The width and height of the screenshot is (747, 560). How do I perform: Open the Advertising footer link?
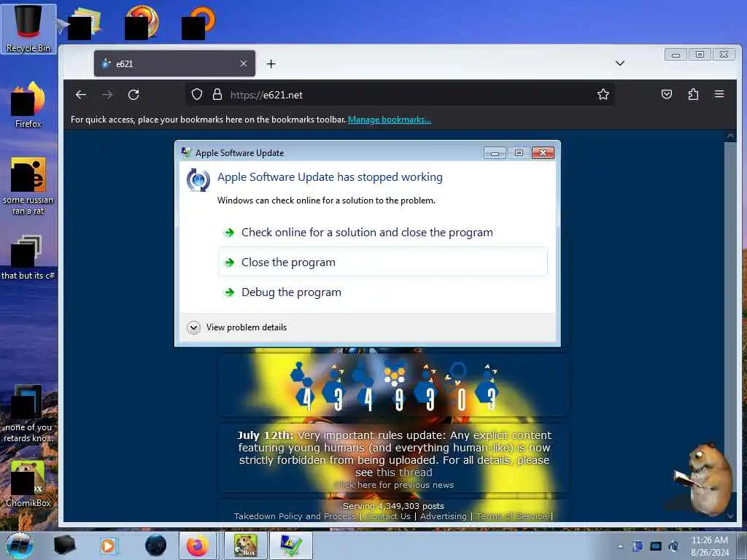[443, 516]
